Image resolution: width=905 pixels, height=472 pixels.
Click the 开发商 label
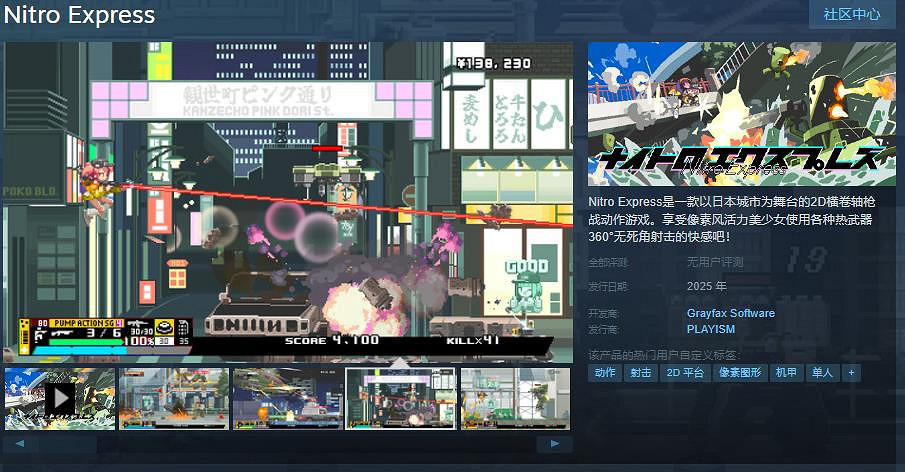pyautogui.click(x=604, y=313)
